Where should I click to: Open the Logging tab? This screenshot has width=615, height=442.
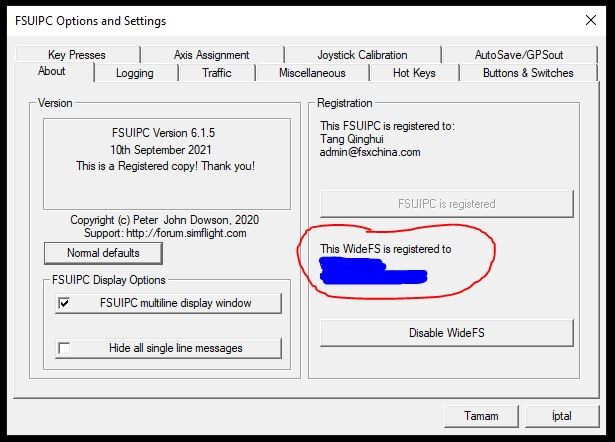point(135,73)
